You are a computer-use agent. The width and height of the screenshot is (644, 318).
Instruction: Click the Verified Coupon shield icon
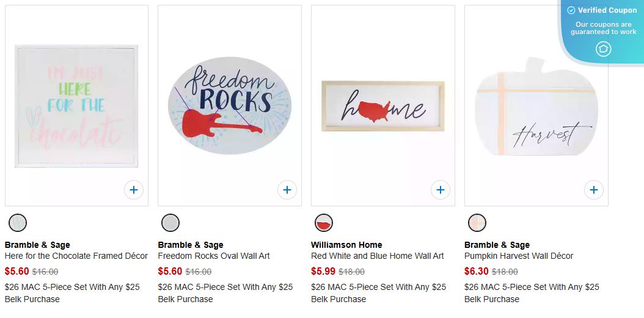pos(603,49)
